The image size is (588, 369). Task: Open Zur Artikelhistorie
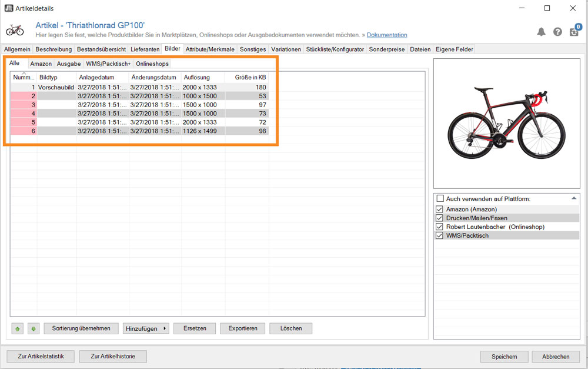pyautogui.click(x=113, y=356)
